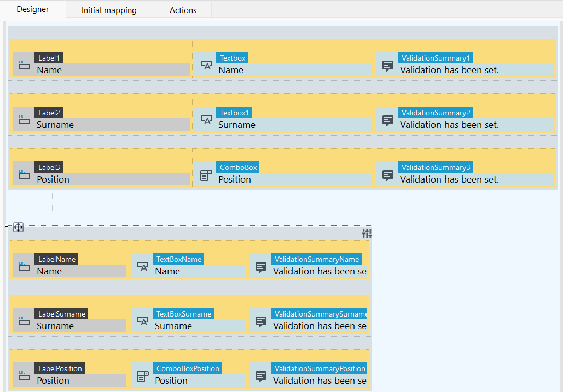Click the move handle icon of the lower table
The height and width of the screenshot is (392, 563).
[x=18, y=227]
